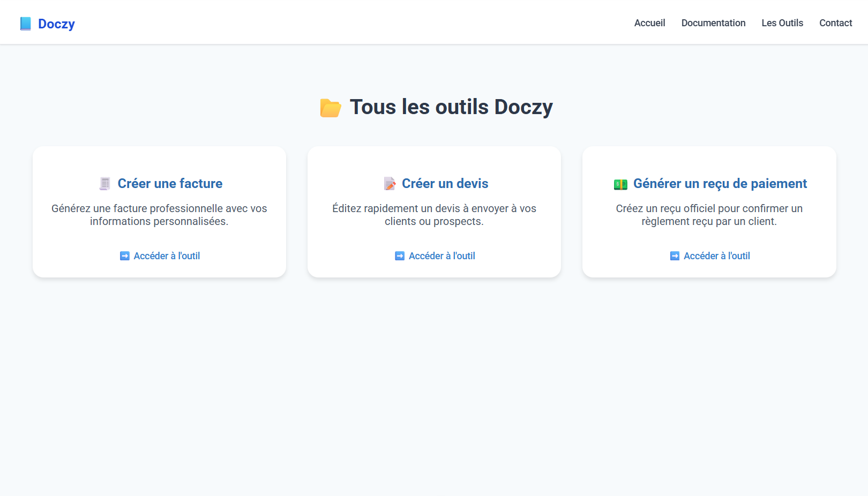Image resolution: width=868 pixels, height=496 pixels.
Task: Select the receipt icon on the facture card
Action: tap(104, 183)
